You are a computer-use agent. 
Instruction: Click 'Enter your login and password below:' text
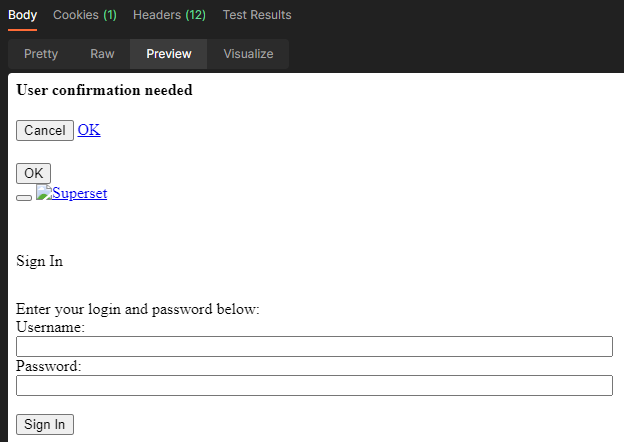pyautogui.click(x=138, y=309)
